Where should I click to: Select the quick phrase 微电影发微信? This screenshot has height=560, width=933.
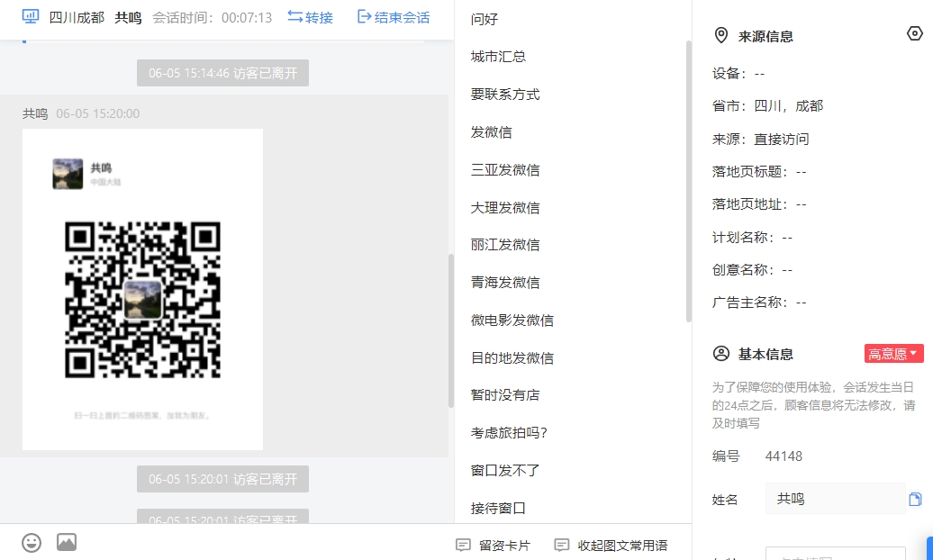pyautogui.click(x=512, y=321)
